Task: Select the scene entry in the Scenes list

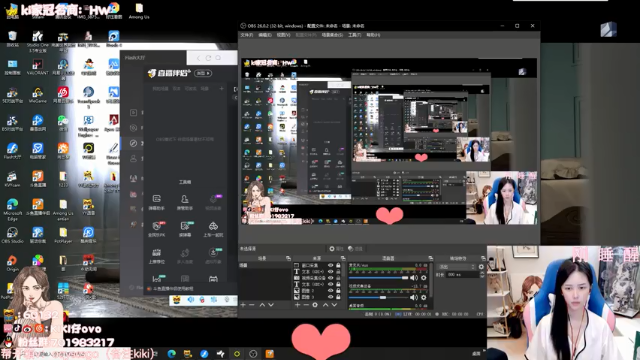Action: (x=264, y=265)
